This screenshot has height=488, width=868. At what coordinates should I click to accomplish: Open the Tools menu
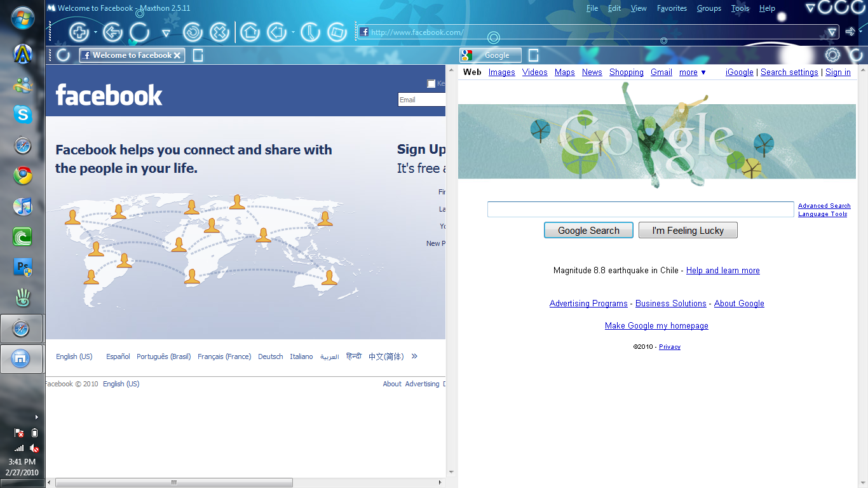(x=740, y=8)
